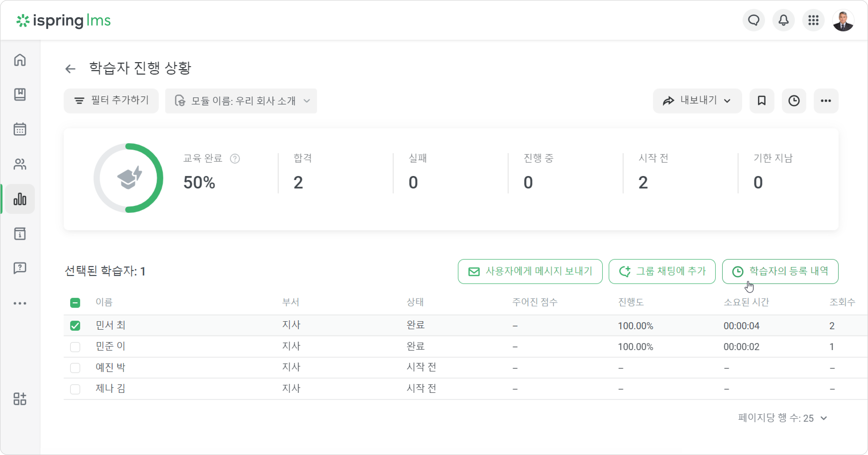The image size is (868, 455).
Task: Open the reports bar chart icon
Action: (x=20, y=199)
